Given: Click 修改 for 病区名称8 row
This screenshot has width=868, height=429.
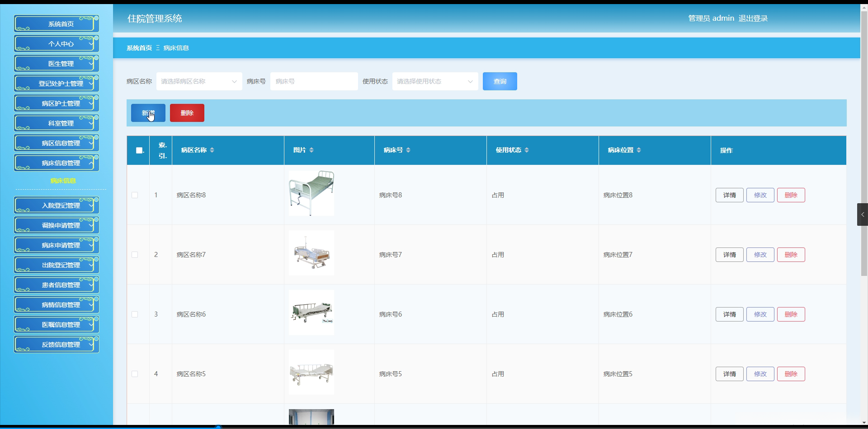Looking at the screenshot, I should coord(760,195).
